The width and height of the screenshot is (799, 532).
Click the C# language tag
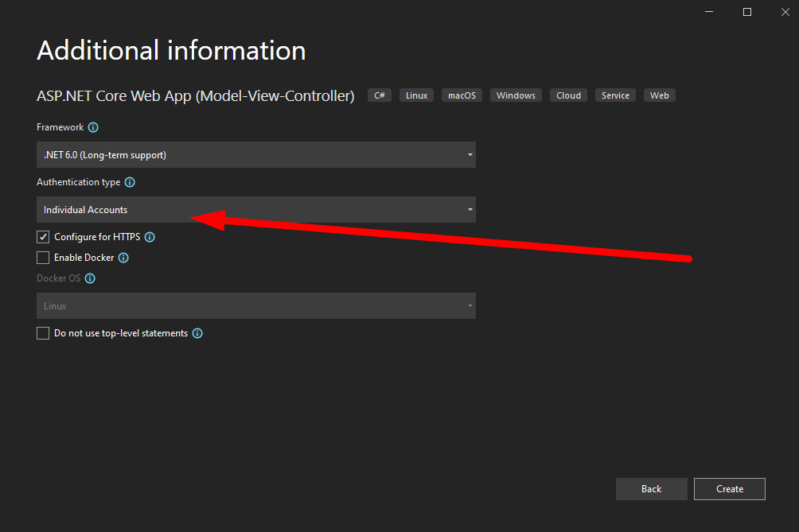pyautogui.click(x=380, y=95)
